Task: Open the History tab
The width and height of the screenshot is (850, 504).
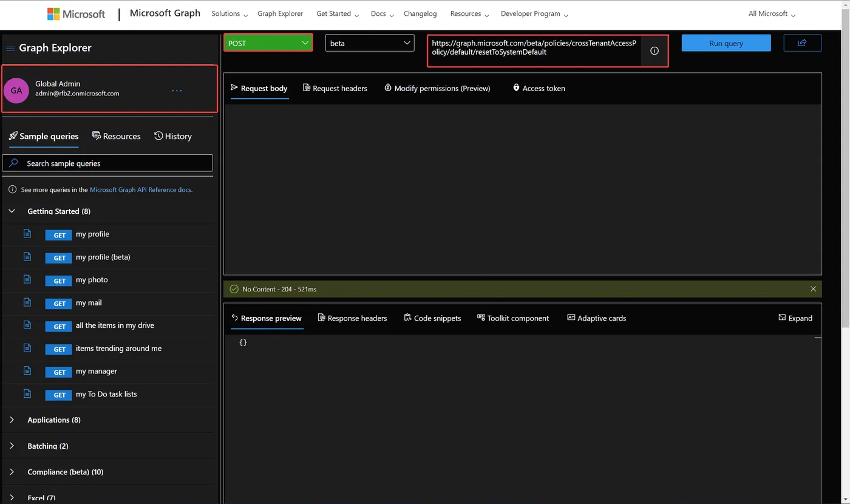Action: coord(173,136)
